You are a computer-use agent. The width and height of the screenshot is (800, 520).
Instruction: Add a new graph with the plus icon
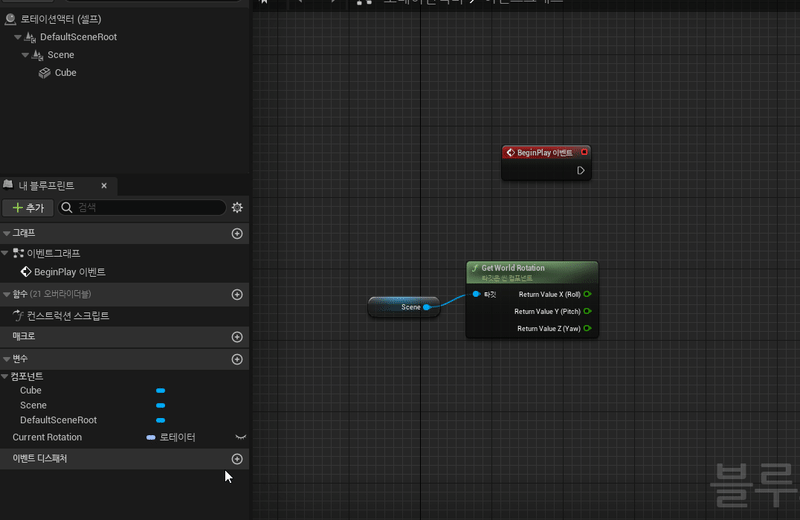[x=237, y=234]
